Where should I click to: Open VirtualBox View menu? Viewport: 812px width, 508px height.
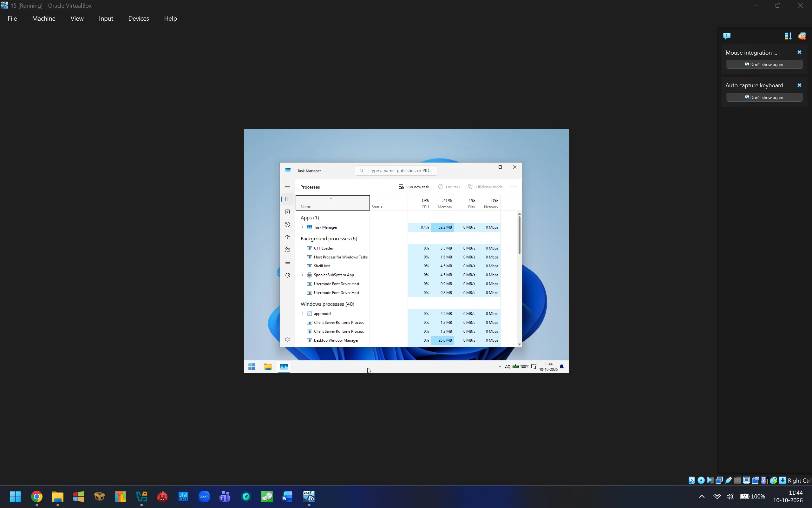[77, 18]
